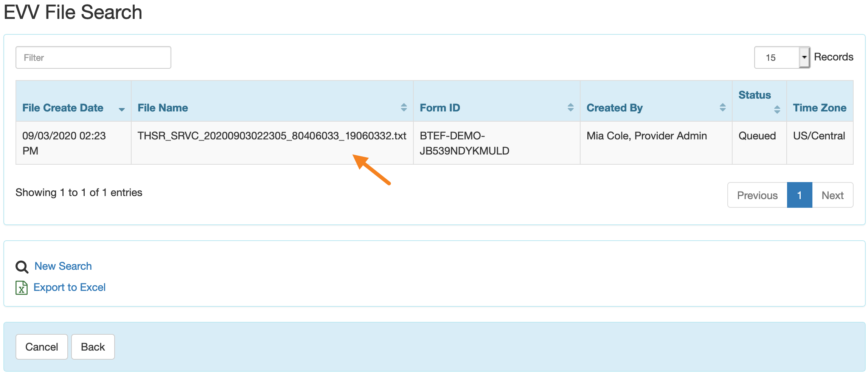
Task: Open the New Search link
Action: point(63,266)
